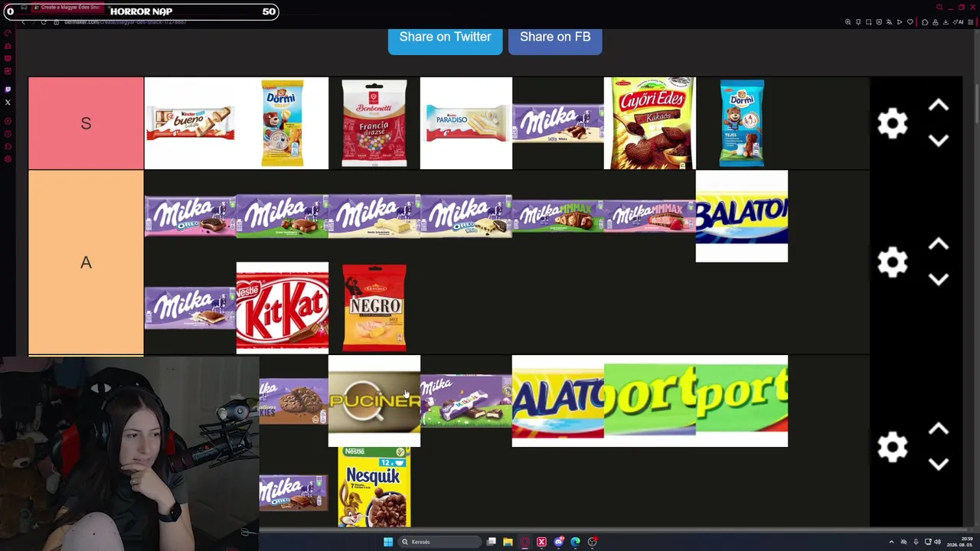
Task: Pick the Győri Édes Kakaós item
Action: (x=650, y=123)
